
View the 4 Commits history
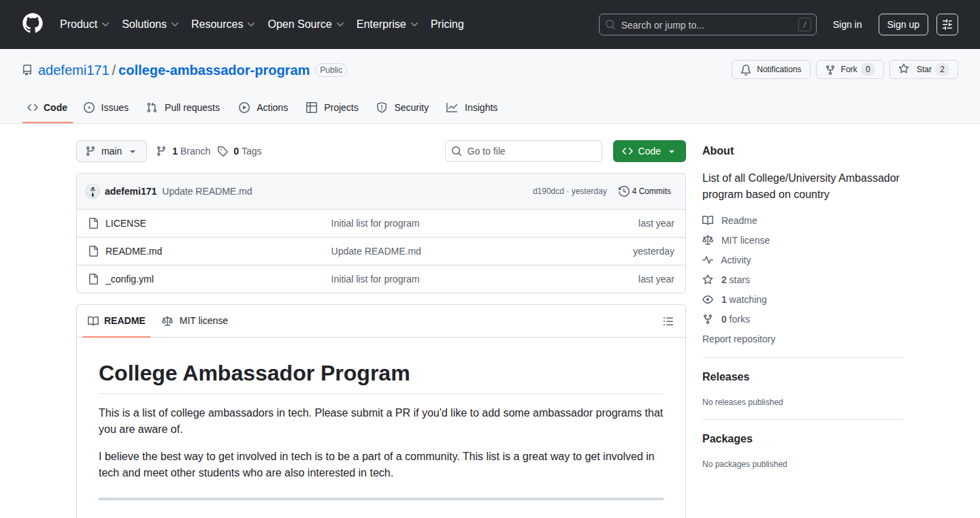645,191
